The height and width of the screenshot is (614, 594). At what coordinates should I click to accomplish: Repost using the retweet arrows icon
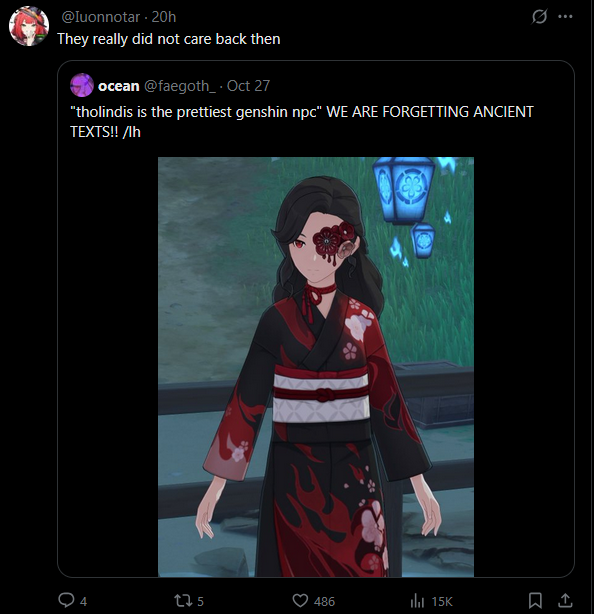(x=182, y=600)
